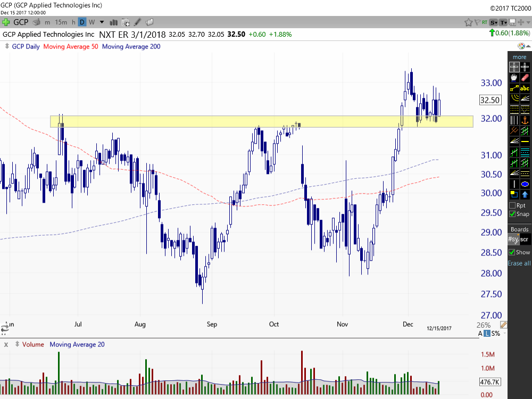
Task: Click the green plus add symbol icon
Action: (x=6, y=22)
